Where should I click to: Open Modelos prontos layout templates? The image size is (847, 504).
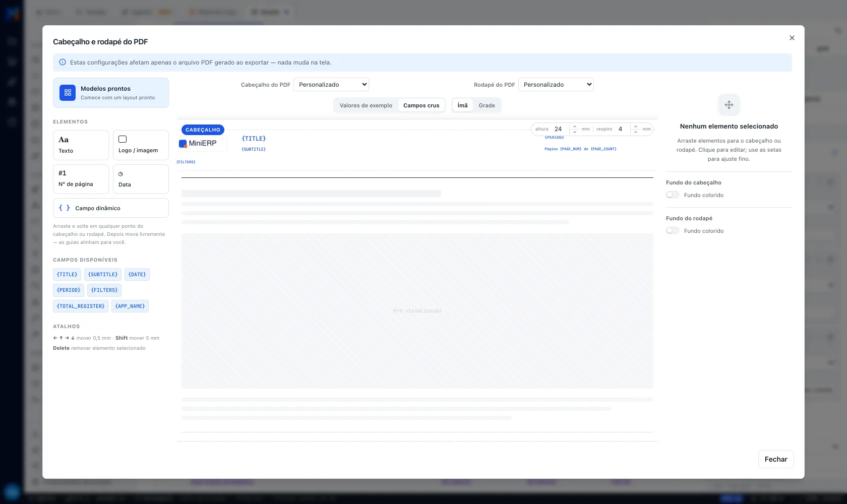click(111, 93)
